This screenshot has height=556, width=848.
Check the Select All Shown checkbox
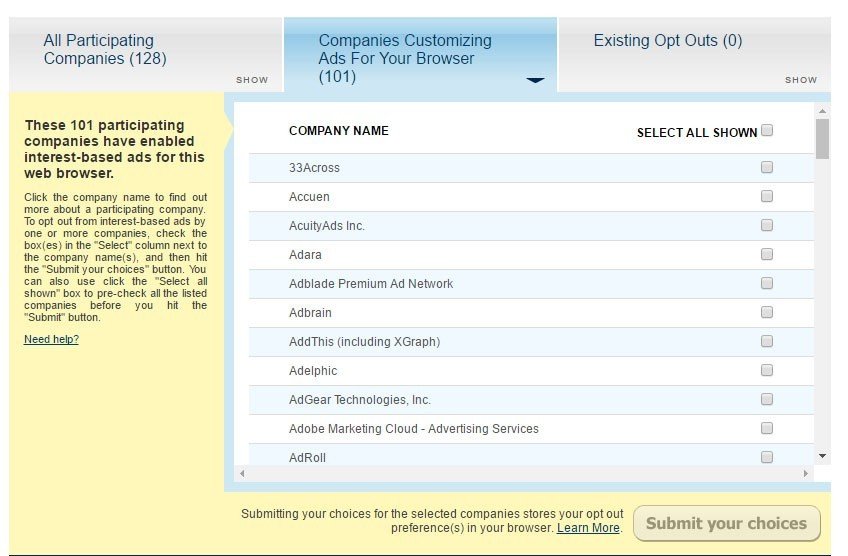click(767, 130)
